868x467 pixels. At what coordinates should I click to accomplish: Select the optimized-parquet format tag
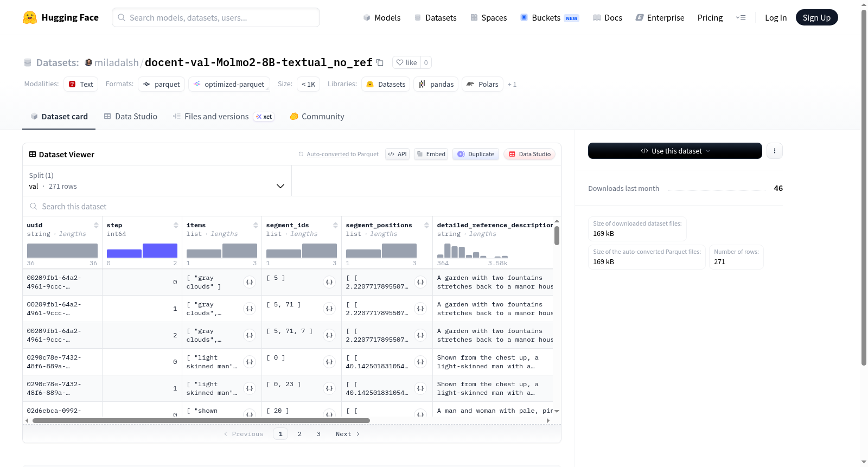click(x=229, y=84)
